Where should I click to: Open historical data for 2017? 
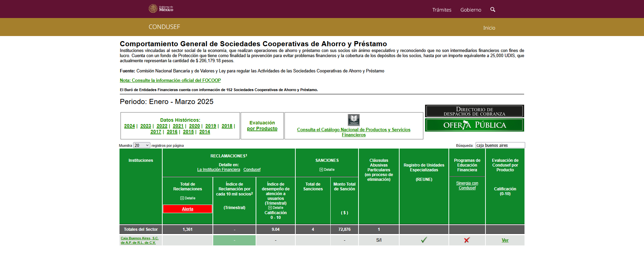(156, 132)
